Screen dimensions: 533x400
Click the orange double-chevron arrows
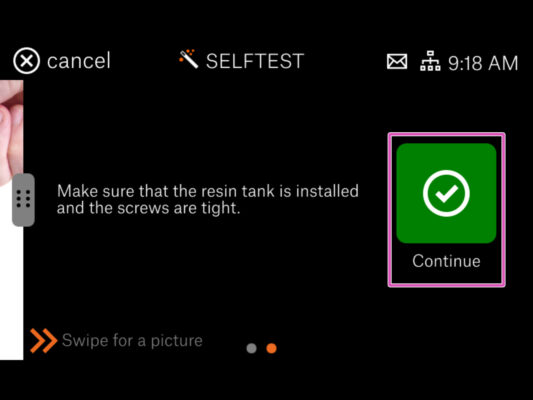pyautogui.click(x=43, y=341)
